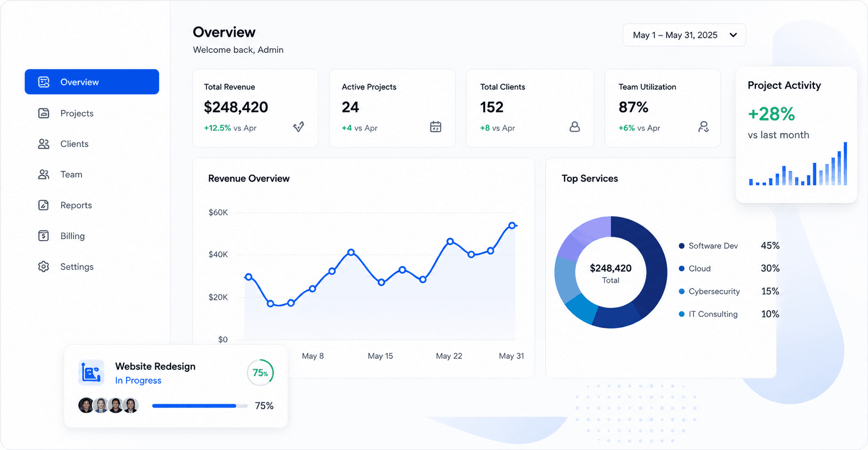The image size is (868, 450).
Task: Click the first team member avatar
Action: (x=86, y=406)
